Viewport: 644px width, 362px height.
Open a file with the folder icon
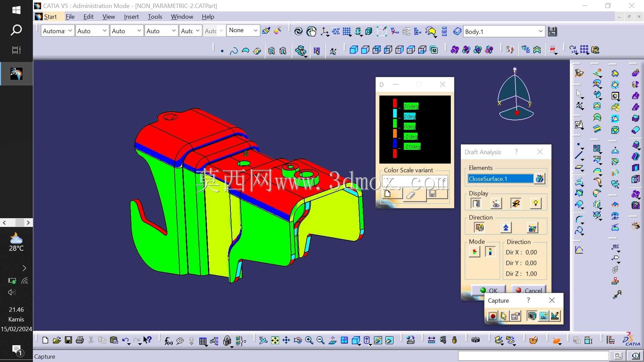pyautogui.click(x=57, y=341)
